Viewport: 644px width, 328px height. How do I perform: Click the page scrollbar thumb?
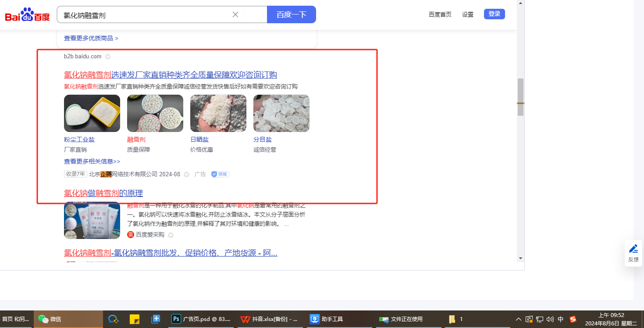coord(521,97)
